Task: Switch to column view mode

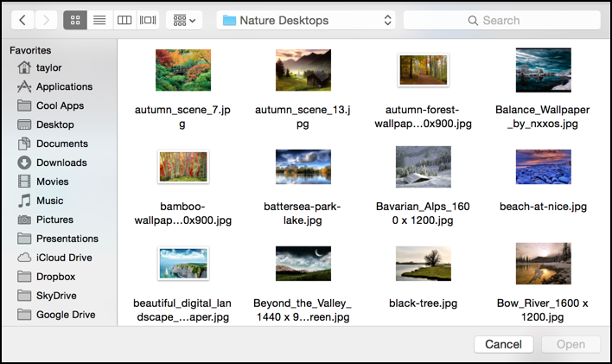Action: (124, 19)
